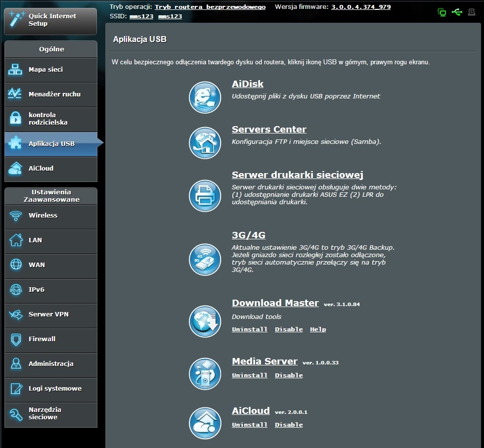This screenshot has width=484, height=448.
Task: Disable Download Master
Action: pyautogui.click(x=289, y=329)
